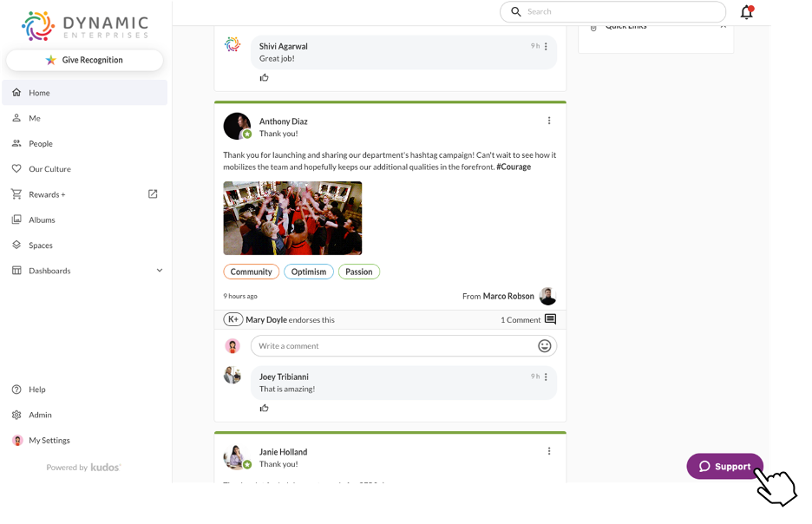Open My Settings
Image resolution: width=812 pixels, height=524 pixels.
84,440
